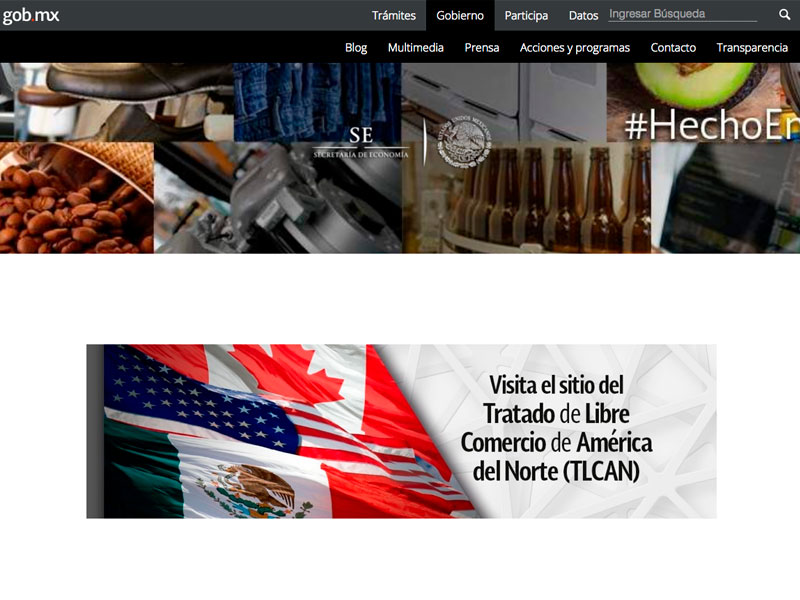Go to the Datos section
This screenshot has height=600, width=800.
pyautogui.click(x=583, y=16)
